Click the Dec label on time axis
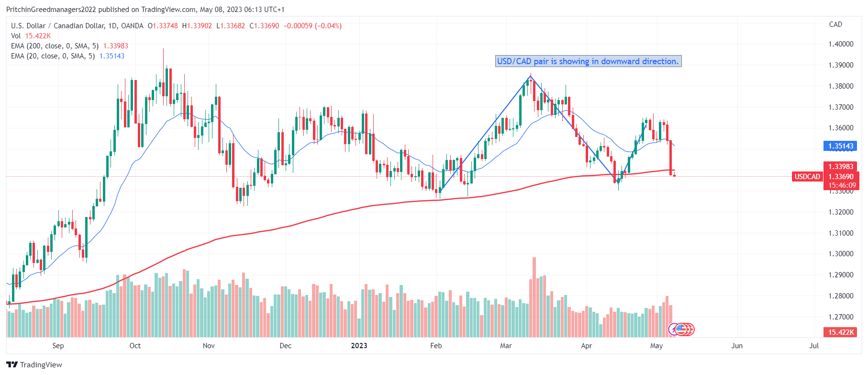The image size is (868, 375). 286,346
